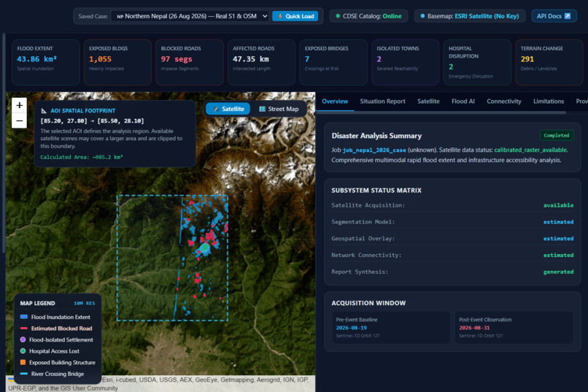Click the Post-Event Observation date 2026-08-31
Viewport: 588px width, 392px height.
[x=474, y=328]
